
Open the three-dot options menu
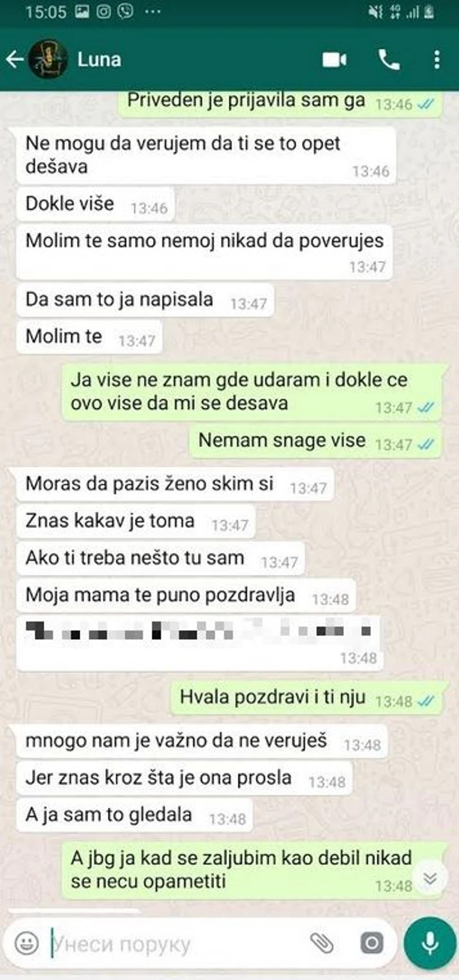click(x=437, y=59)
